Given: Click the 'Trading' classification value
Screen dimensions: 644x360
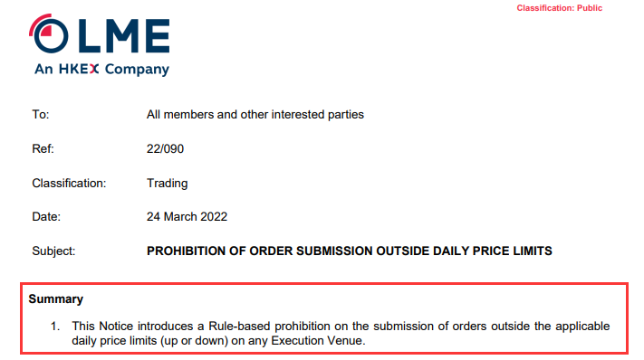Looking at the screenshot, I should pos(168,184).
